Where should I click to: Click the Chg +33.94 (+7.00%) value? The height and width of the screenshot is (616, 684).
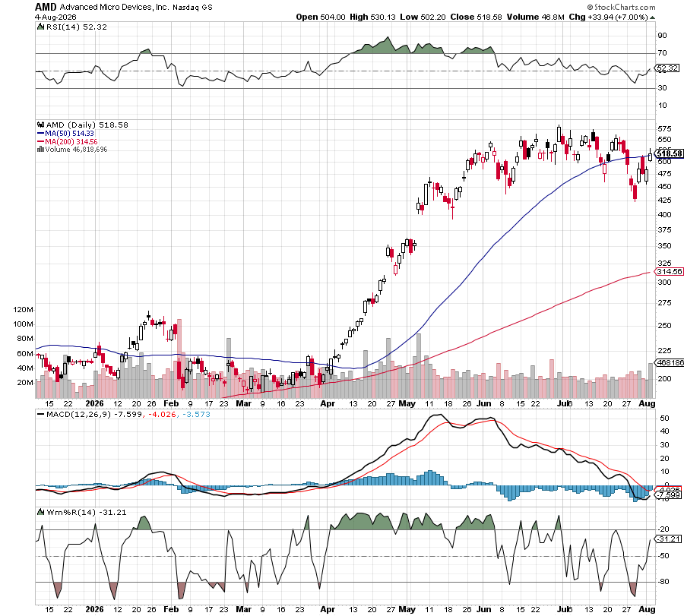pos(609,17)
